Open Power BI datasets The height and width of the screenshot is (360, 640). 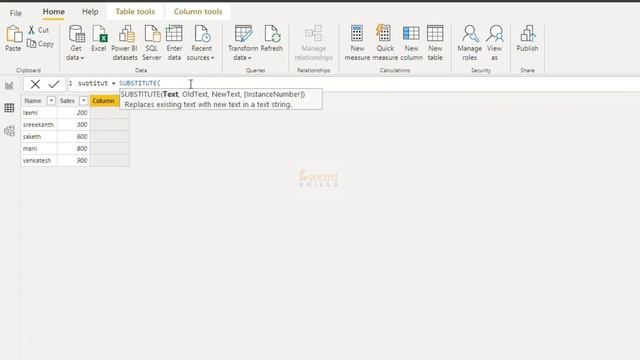point(125,42)
